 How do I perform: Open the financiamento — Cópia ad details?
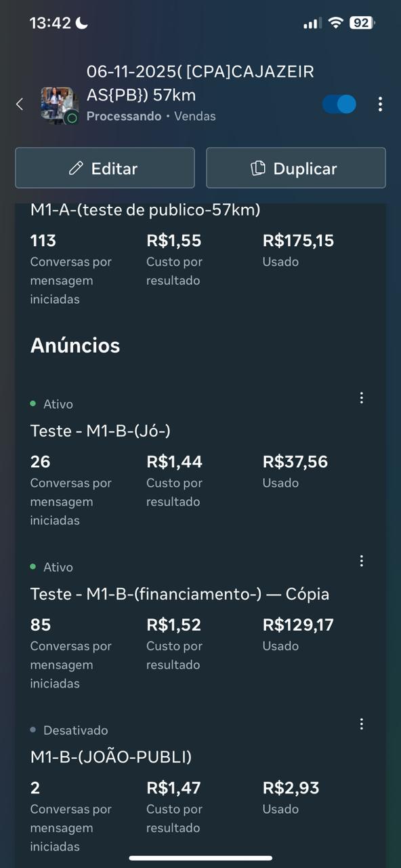click(179, 593)
